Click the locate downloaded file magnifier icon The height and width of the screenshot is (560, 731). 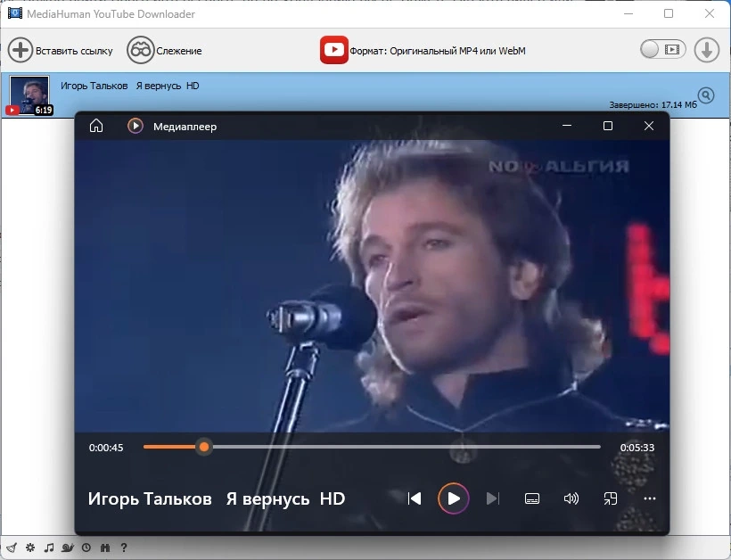(706, 95)
